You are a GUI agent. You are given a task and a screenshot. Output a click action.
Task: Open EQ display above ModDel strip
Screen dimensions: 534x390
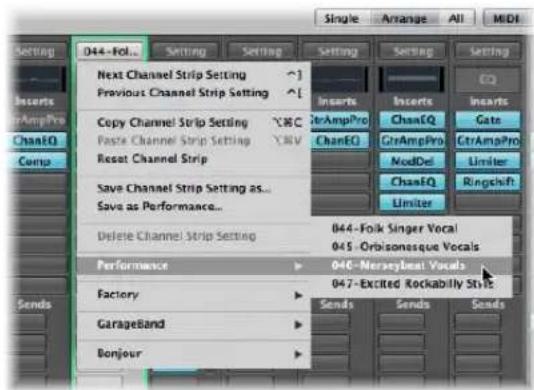412,79
